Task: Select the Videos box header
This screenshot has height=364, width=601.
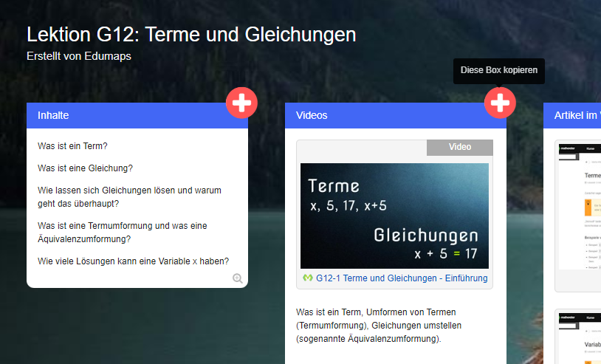Action: [x=396, y=115]
